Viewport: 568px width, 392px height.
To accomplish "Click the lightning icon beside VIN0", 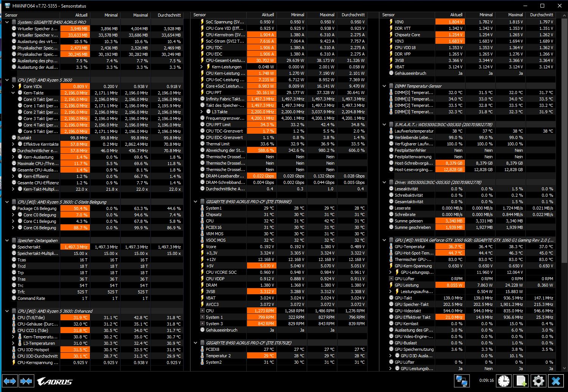I will [x=391, y=22].
